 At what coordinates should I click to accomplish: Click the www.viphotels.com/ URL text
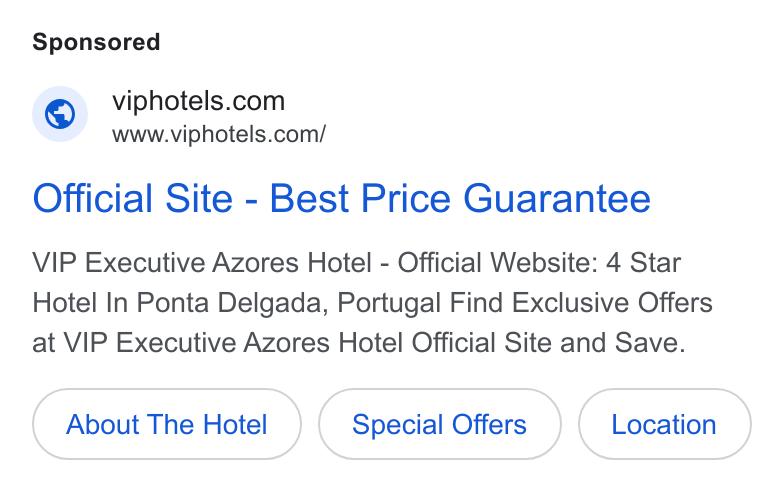pos(219,134)
